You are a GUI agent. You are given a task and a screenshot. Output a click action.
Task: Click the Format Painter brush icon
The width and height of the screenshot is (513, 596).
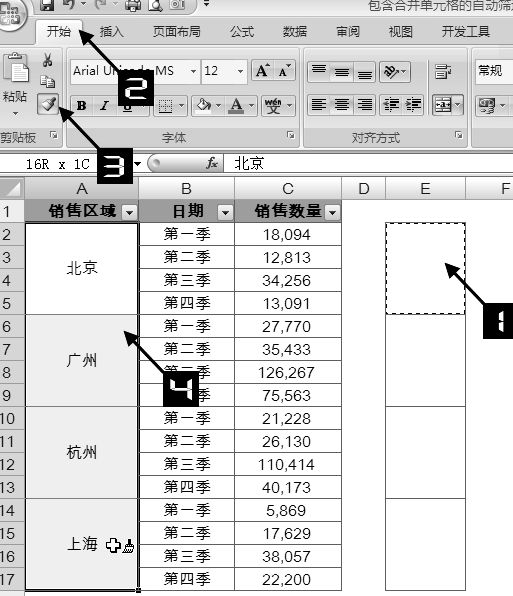(48, 104)
